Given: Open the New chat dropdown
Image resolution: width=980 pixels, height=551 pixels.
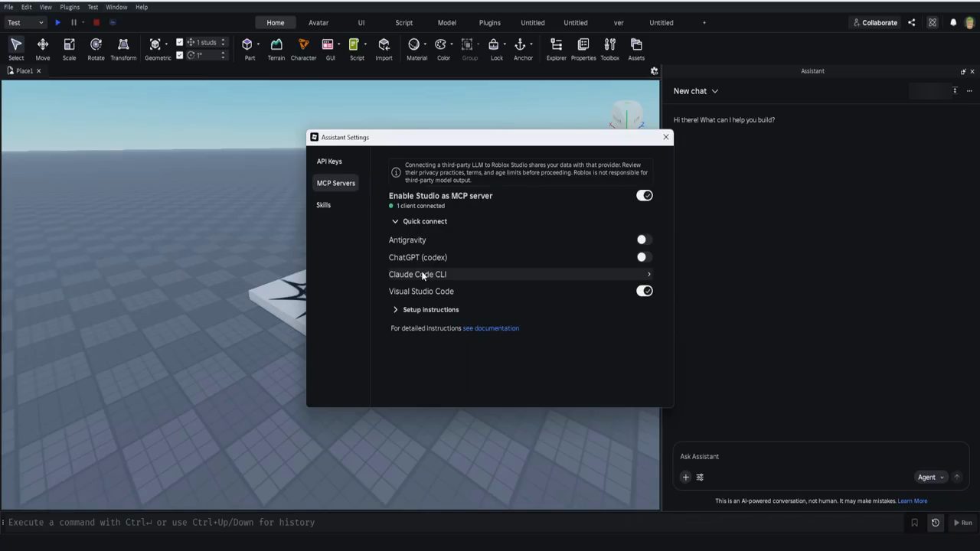Looking at the screenshot, I should [696, 91].
